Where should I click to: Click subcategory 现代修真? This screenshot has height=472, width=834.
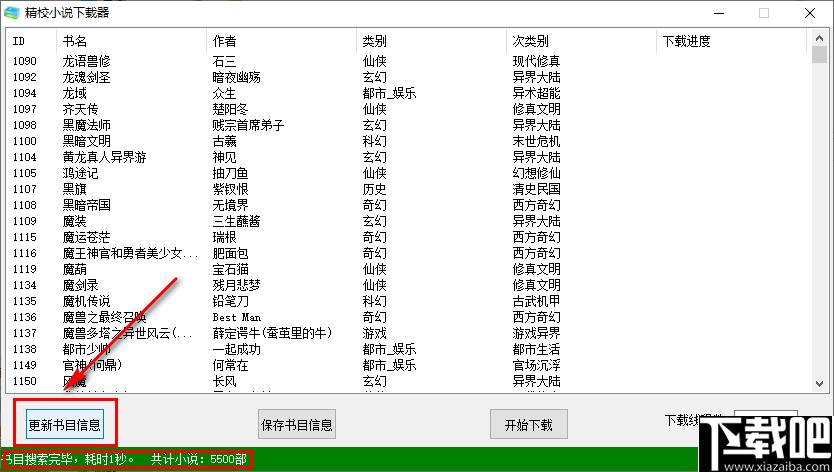[x=536, y=61]
